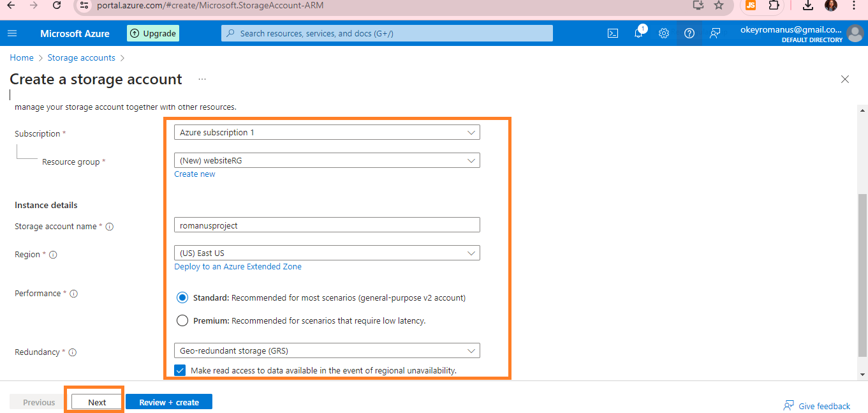This screenshot has width=868, height=413.
Task: Close the Create a storage account blade
Action: [845, 79]
